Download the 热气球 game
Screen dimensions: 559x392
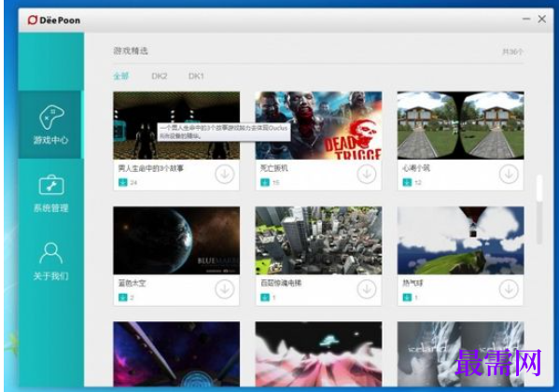[x=509, y=289]
